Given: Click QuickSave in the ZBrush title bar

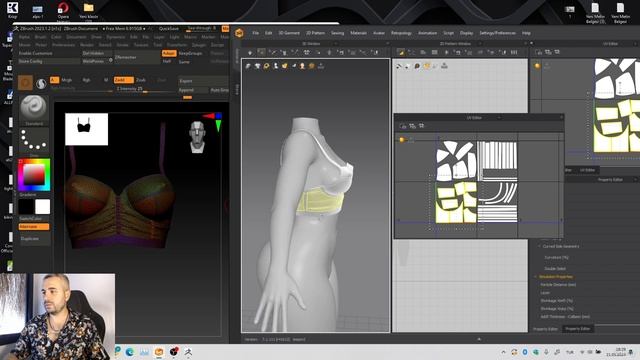Looking at the screenshot, I should click(169, 29).
